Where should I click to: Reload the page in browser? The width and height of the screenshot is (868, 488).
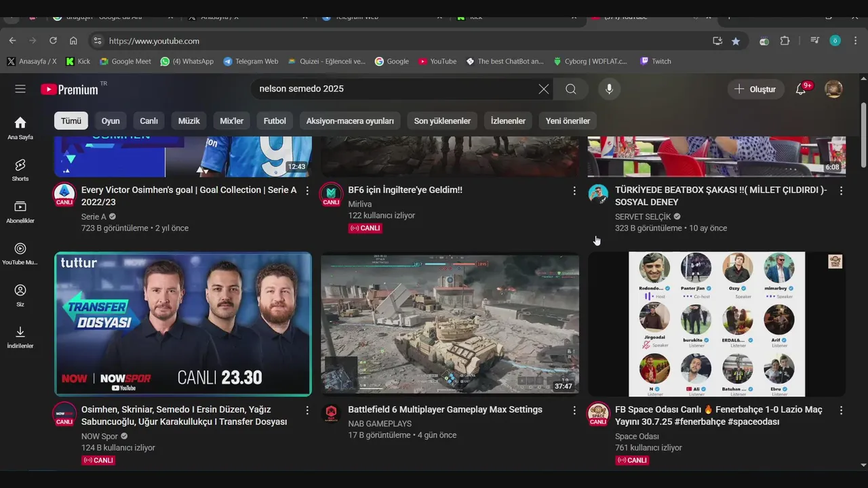[x=53, y=41]
